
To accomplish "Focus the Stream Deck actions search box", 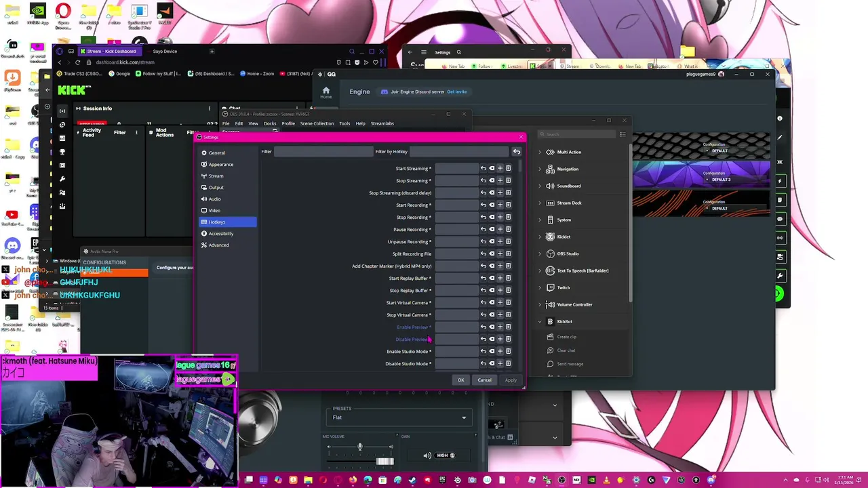I will tap(576, 134).
